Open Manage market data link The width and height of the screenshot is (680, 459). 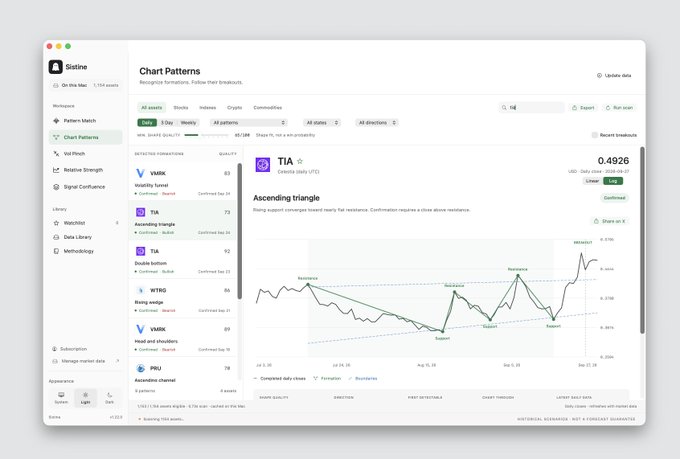point(85,361)
